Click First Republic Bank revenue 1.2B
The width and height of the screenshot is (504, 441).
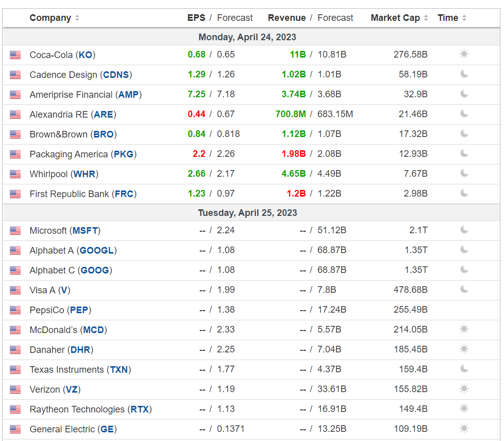tap(296, 194)
